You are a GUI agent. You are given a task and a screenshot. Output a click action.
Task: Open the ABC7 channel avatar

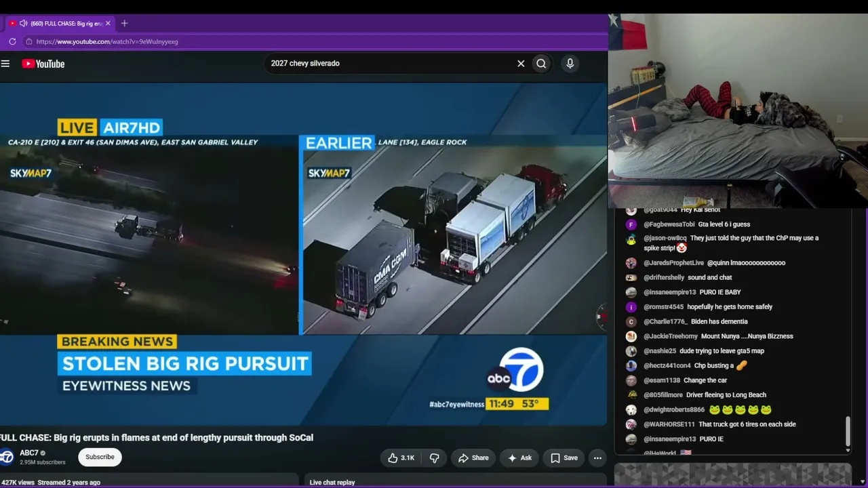coord(7,457)
